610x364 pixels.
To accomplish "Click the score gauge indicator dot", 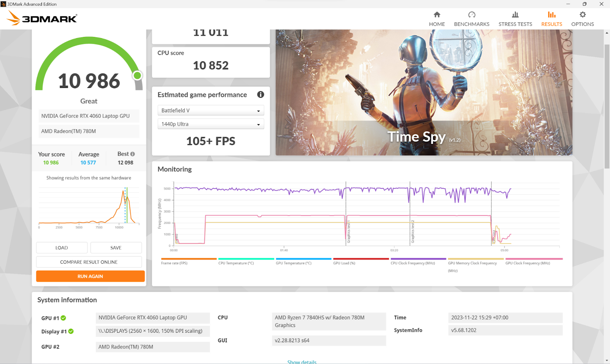I will (137, 75).
